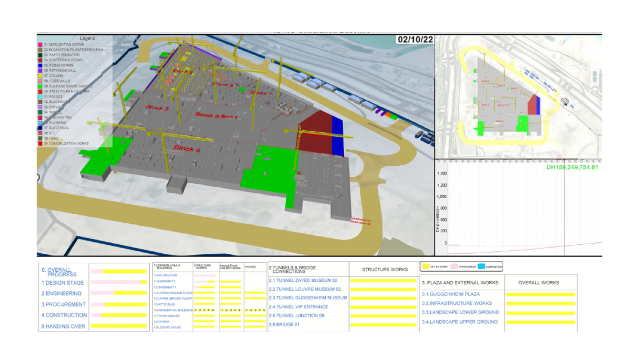Click the DH159,249,754.81 cost value
The image size is (639, 364).
click(572, 167)
